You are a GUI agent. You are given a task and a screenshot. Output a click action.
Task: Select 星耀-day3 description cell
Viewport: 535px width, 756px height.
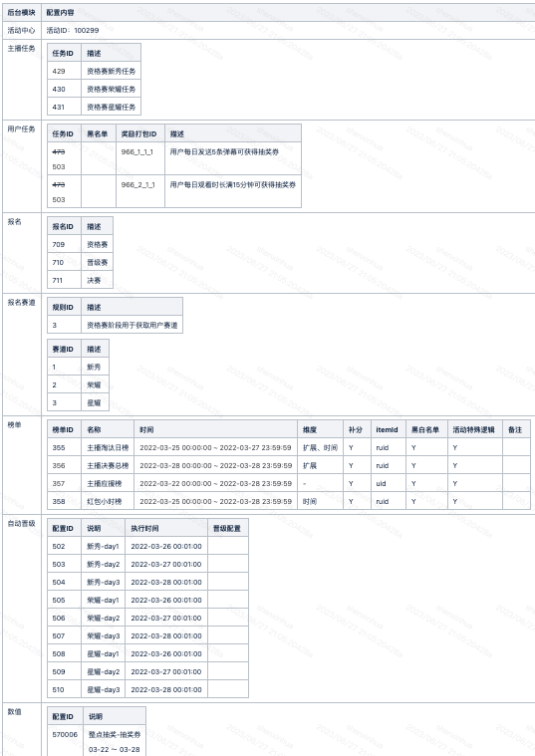[x=104, y=689]
